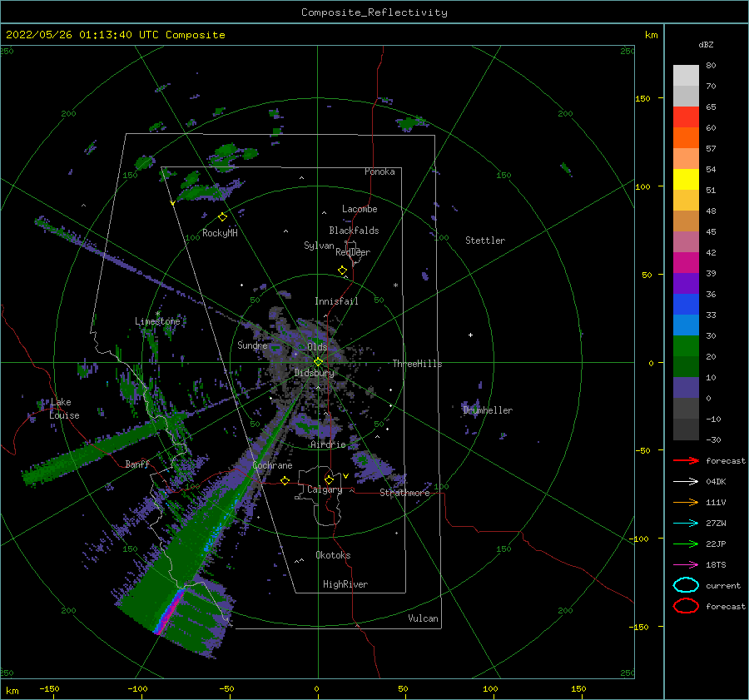Click the Limestone label

click(x=157, y=321)
